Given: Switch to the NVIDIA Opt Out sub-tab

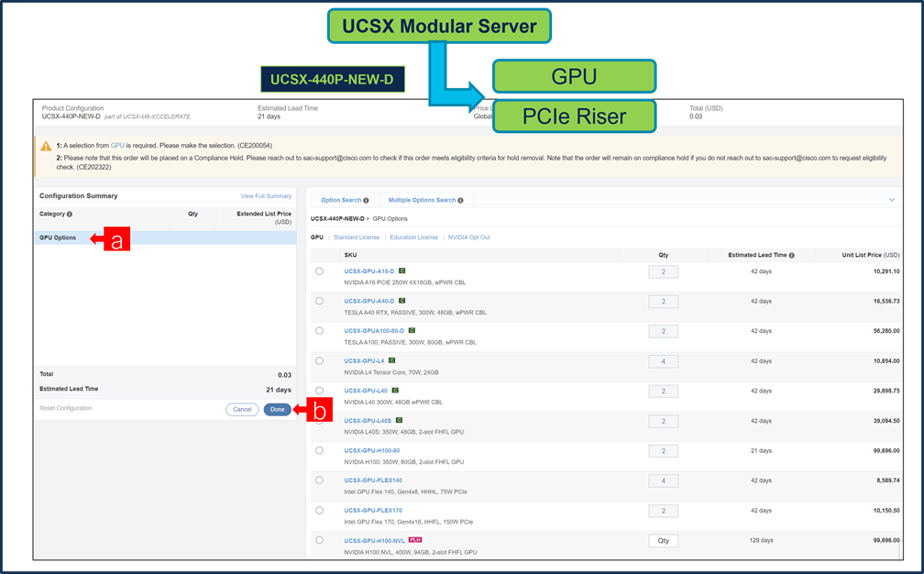Looking at the screenshot, I should (469, 237).
